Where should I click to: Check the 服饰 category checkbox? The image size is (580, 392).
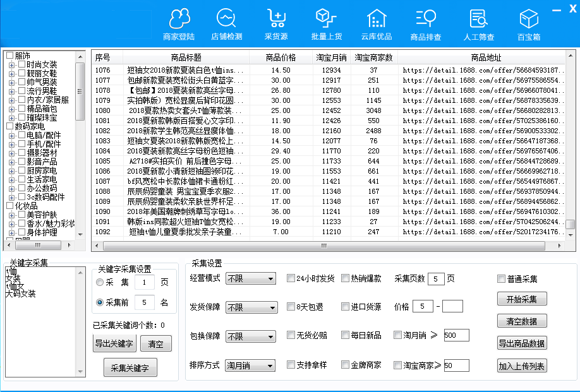[x=10, y=56]
